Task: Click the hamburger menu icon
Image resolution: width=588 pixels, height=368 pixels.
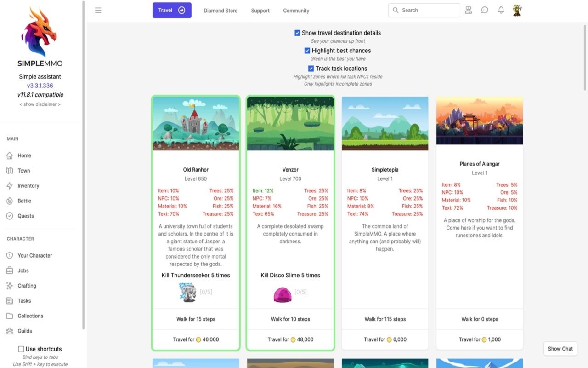Action: [x=98, y=10]
